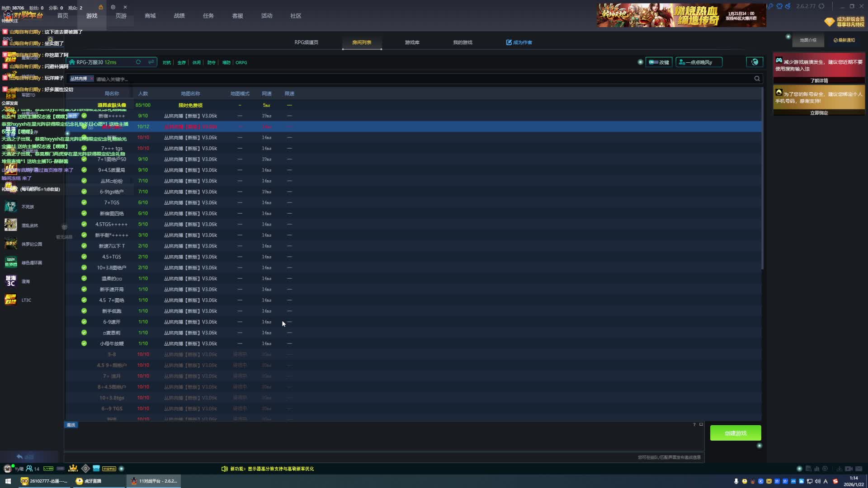
Task: Click the 澄海 3C game icon
Action: 10,281
